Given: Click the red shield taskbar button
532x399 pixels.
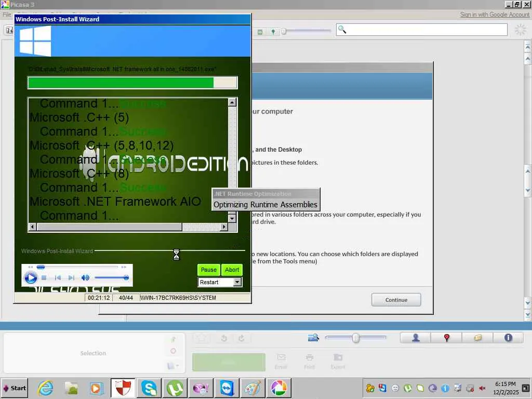Looking at the screenshot, I should point(123,388).
